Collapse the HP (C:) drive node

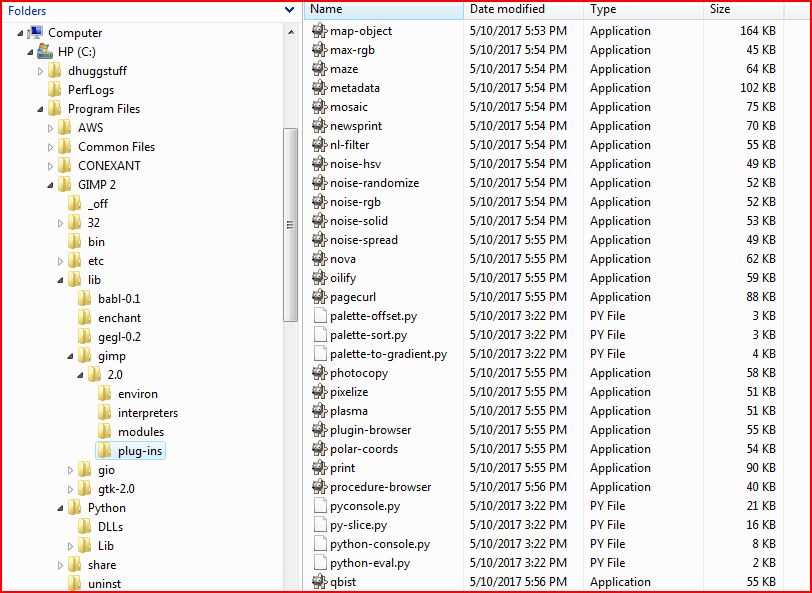point(31,52)
